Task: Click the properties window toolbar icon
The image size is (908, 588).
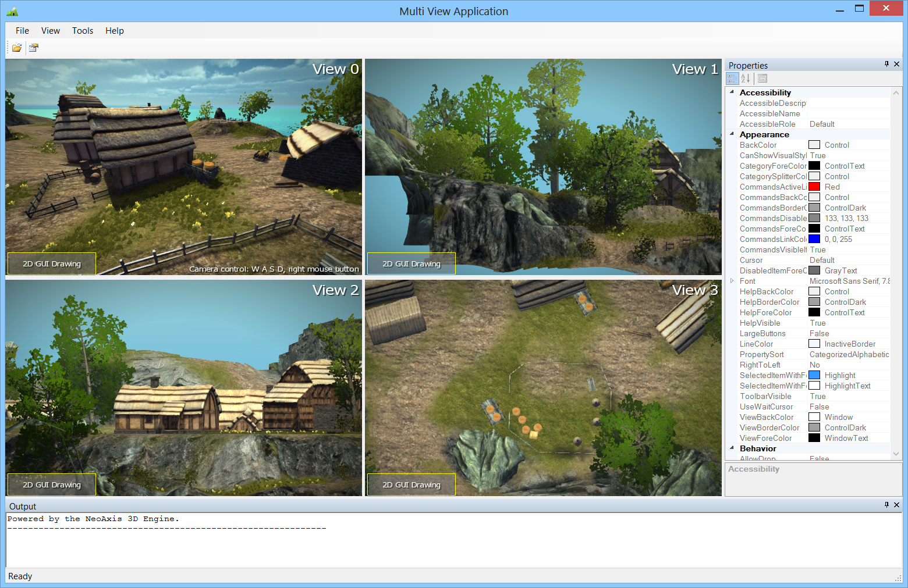Action: [34, 48]
